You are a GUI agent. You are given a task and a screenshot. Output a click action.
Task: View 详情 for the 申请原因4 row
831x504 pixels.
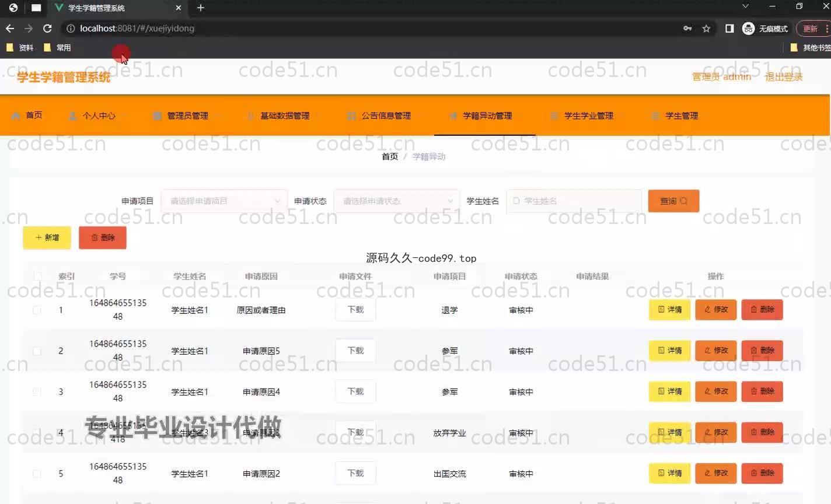[670, 391]
